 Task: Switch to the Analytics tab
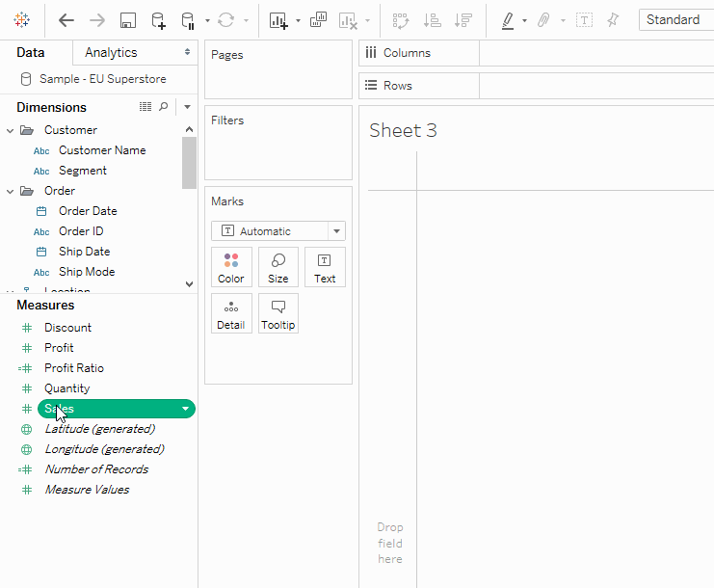click(111, 53)
